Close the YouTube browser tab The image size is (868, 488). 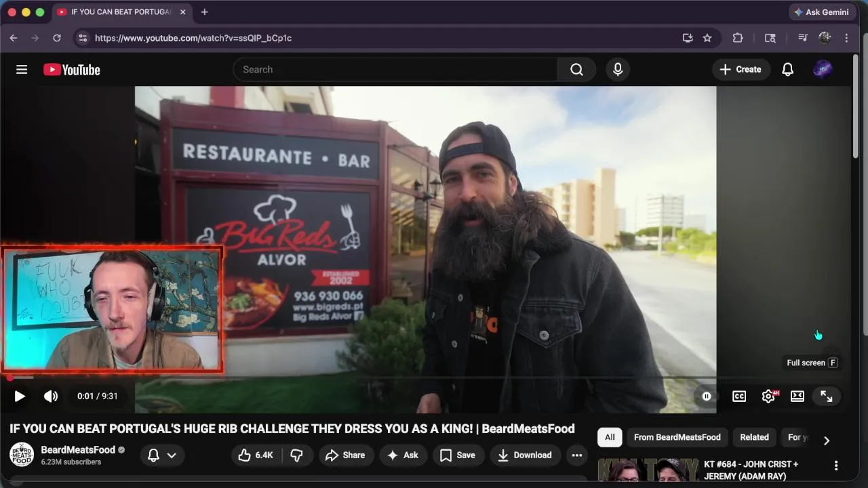(182, 12)
